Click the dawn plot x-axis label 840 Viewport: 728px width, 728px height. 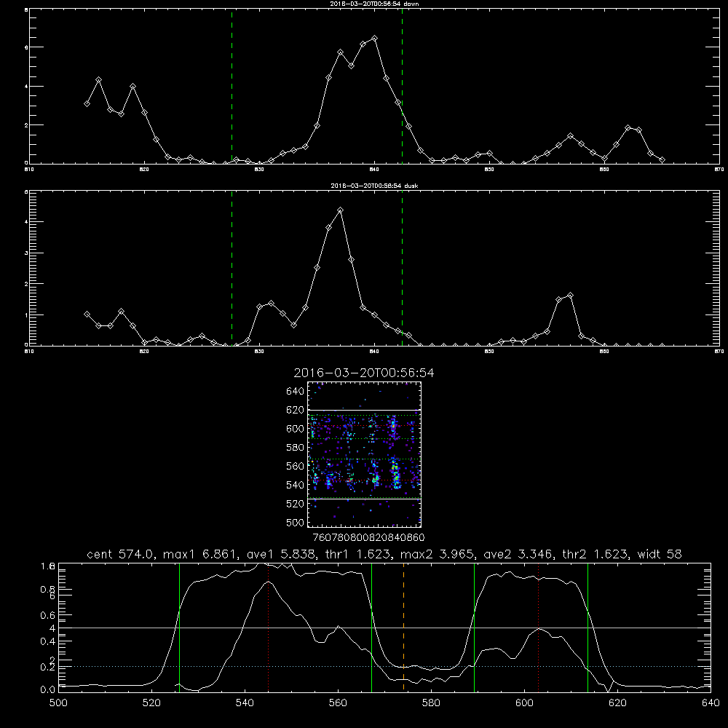click(x=375, y=170)
